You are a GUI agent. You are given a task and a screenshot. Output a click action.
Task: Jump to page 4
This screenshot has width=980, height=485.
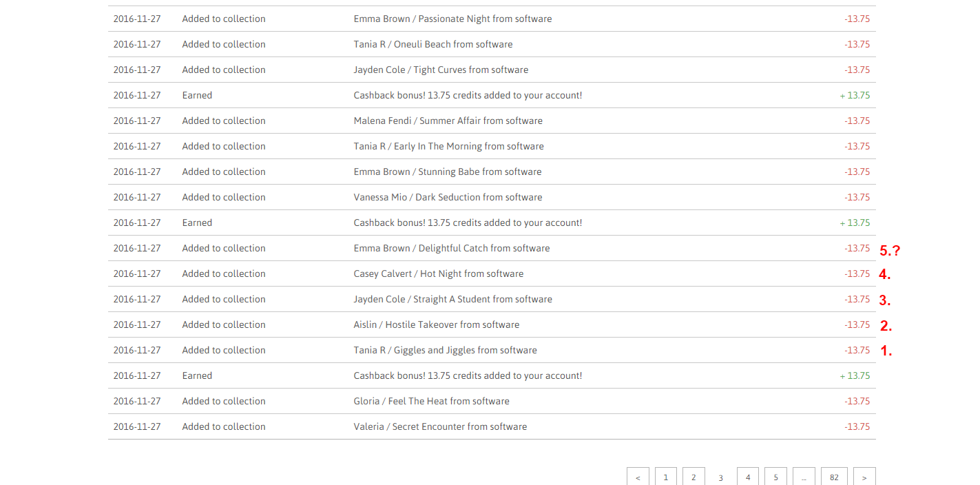(748, 477)
